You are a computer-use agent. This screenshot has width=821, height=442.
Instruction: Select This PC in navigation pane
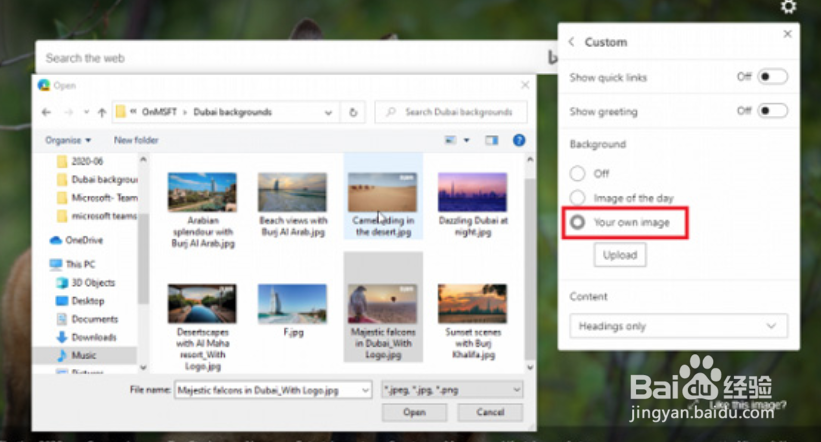click(72, 264)
